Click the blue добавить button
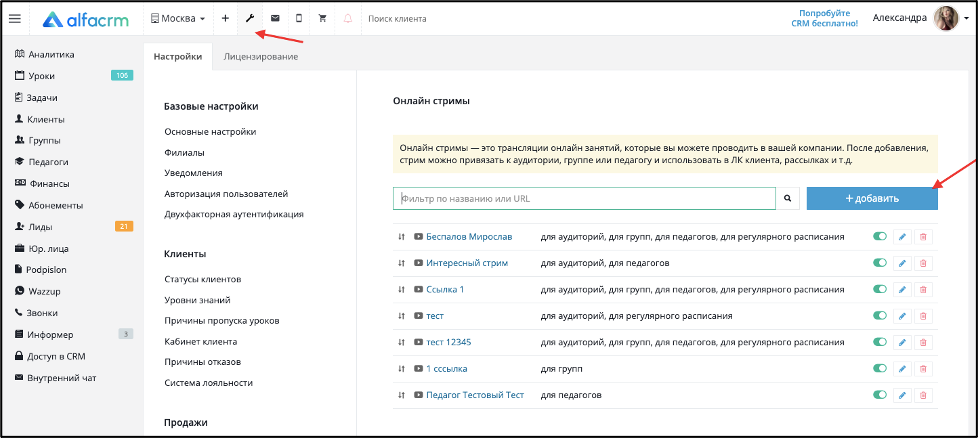 [872, 199]
